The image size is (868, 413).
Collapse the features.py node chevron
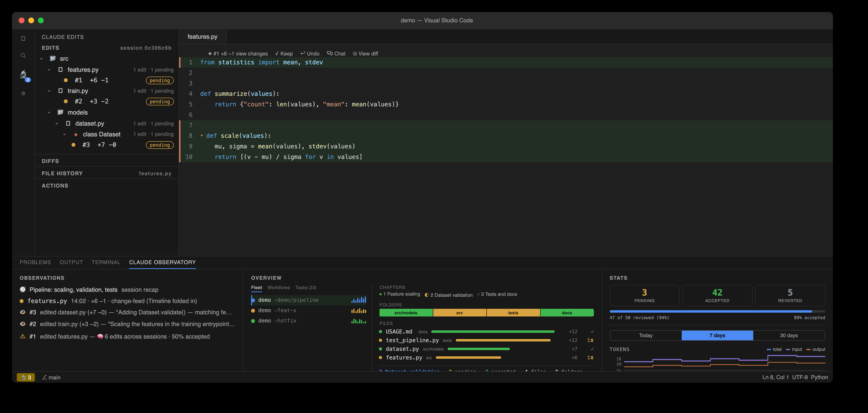tap(49, 70)
